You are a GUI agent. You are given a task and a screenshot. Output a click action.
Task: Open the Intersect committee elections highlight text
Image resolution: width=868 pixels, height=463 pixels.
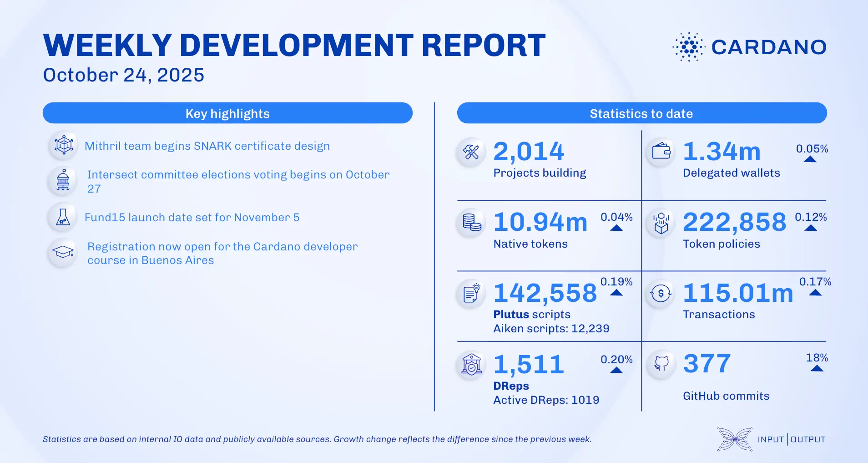tap(238, 181)
